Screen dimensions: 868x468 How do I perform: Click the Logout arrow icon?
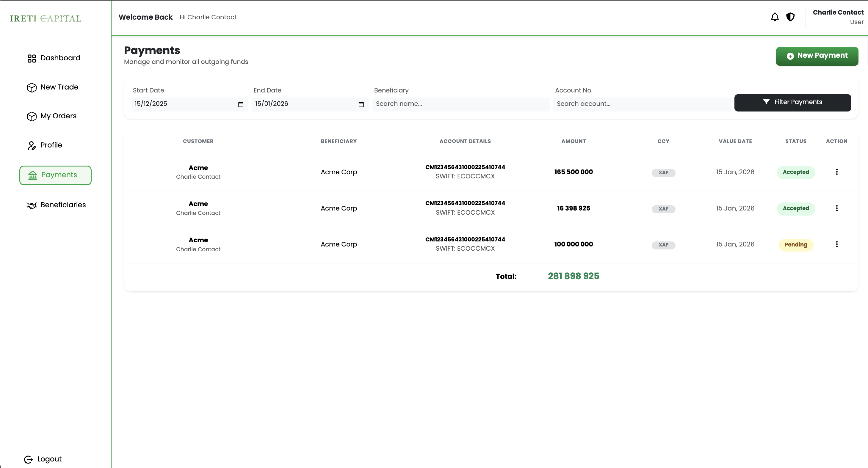(x=28, y=459)
